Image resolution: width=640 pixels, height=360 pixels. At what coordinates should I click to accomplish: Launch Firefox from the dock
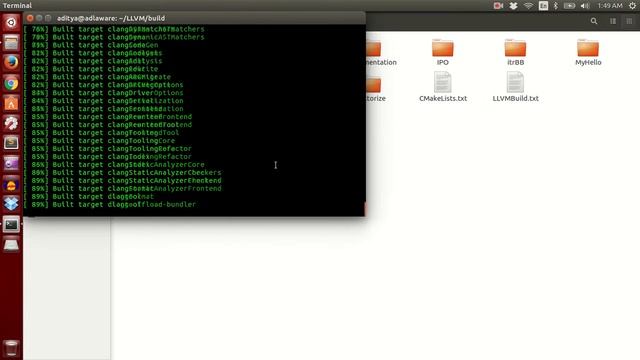click(x=11, y=62)
